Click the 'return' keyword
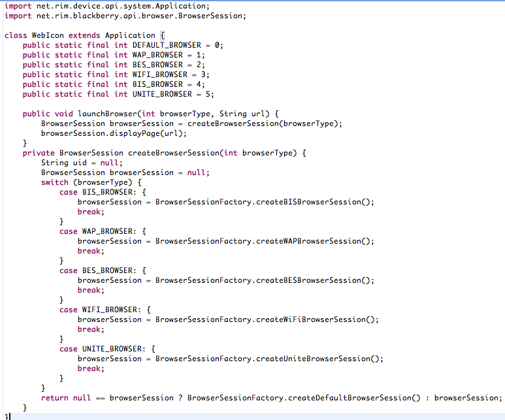505x420 pixels. pyautogui.click(x=54, y=398)
